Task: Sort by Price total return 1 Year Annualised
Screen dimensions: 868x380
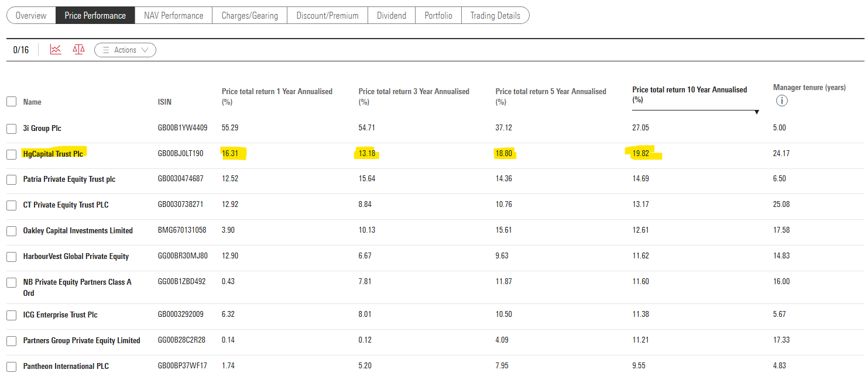Action: point(277,96)
